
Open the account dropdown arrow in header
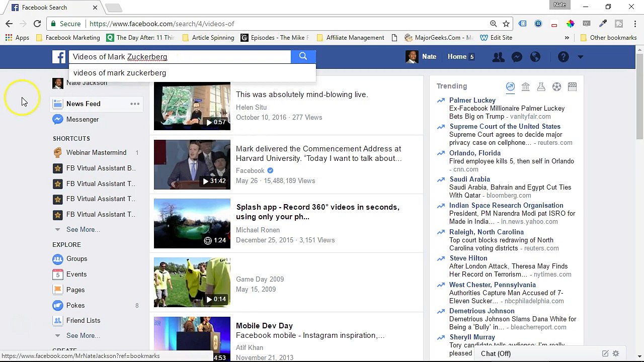(x=581, y=57)
